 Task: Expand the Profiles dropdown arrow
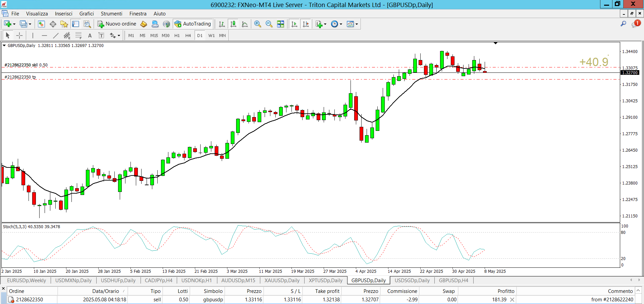coord(30,24)
